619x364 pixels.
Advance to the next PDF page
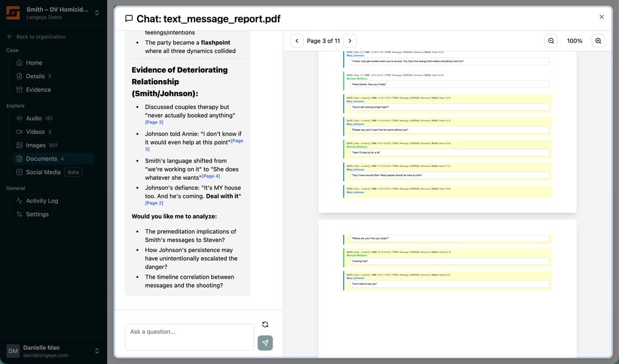coord(350,41)
